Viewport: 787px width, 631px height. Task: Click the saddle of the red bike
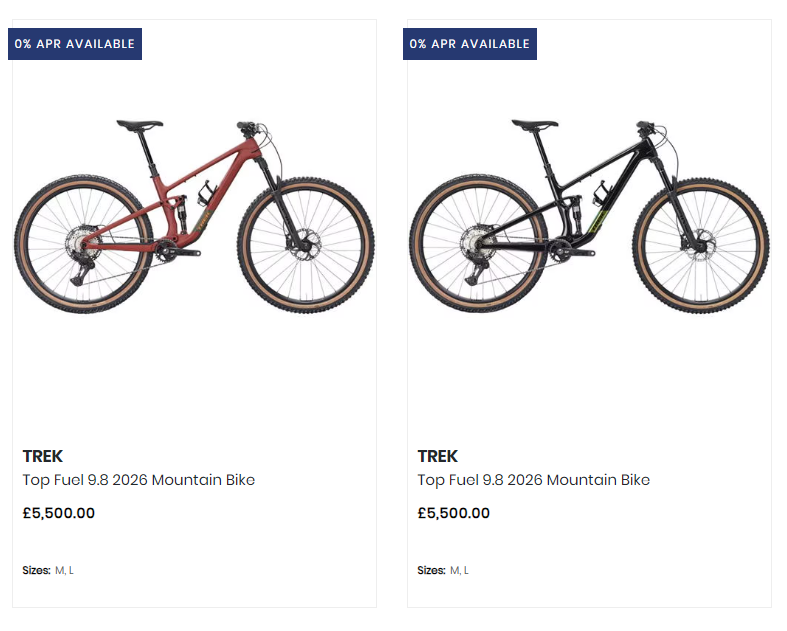[x=139, y=125]
